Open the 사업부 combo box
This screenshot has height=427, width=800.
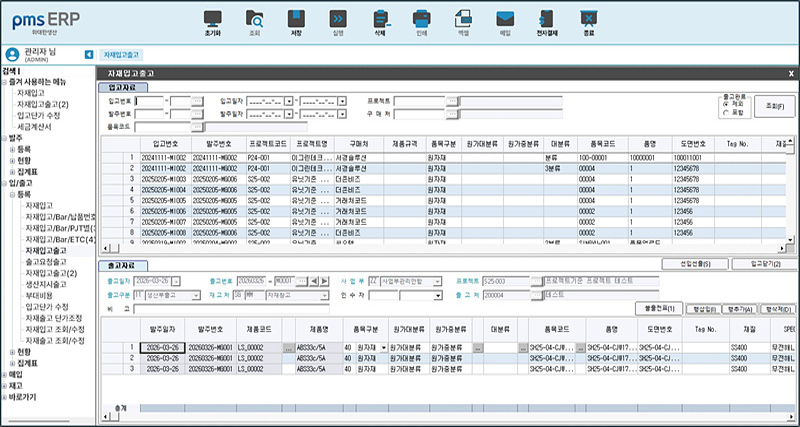click(437, 281)
